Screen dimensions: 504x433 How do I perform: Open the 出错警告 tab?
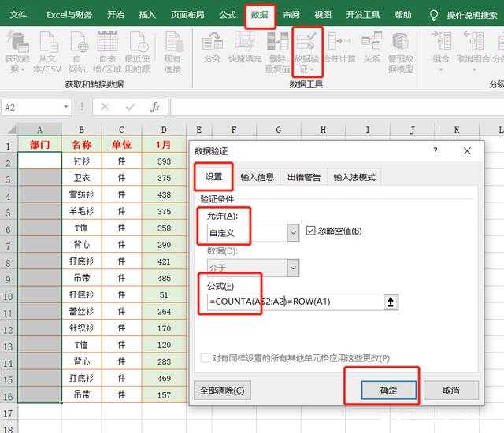point(303,177)
